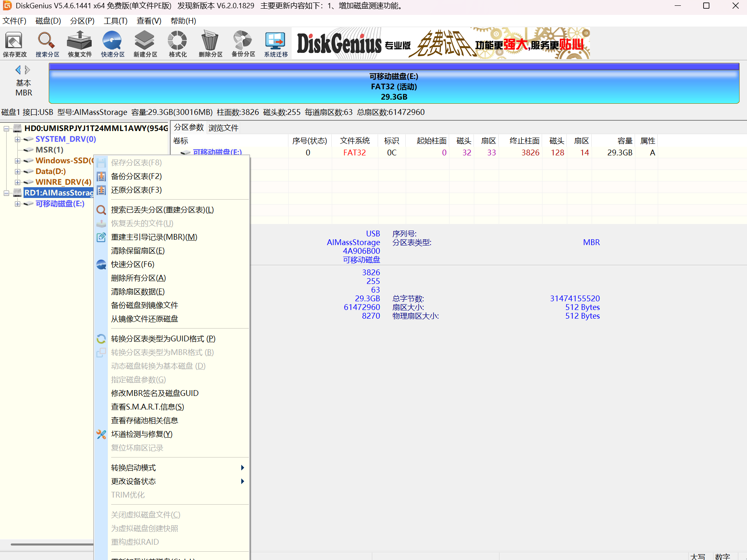Click the blue E: FAT32 partition bar

tap(394, 83)
